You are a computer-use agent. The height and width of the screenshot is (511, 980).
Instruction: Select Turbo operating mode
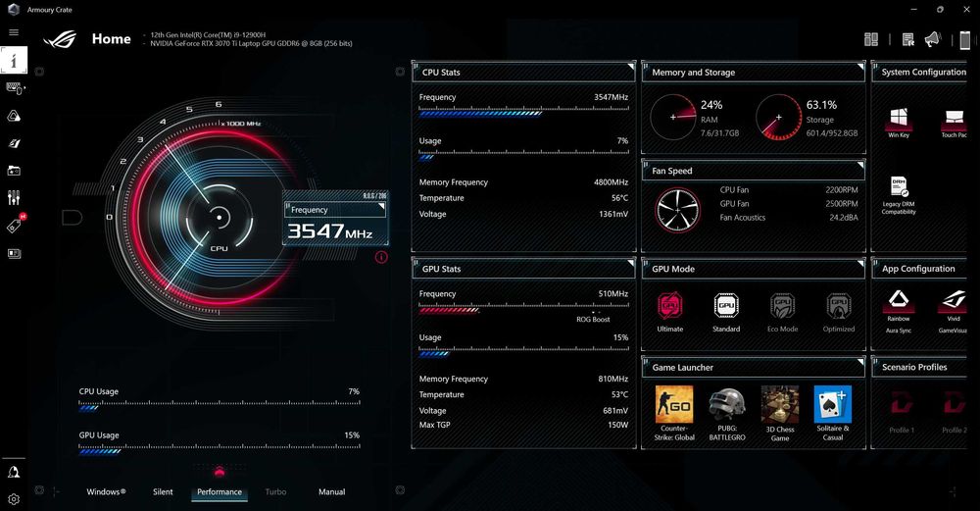(275, 491)
